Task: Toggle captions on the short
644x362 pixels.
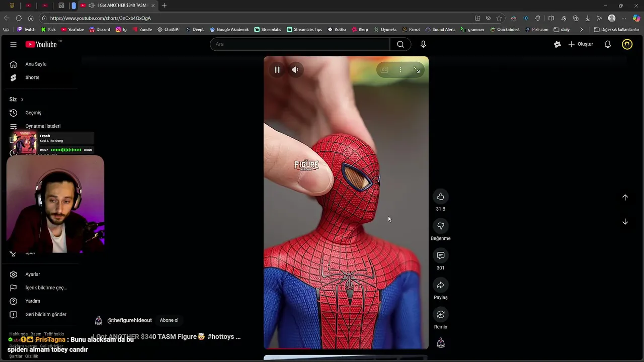Action: click(384, 70)
